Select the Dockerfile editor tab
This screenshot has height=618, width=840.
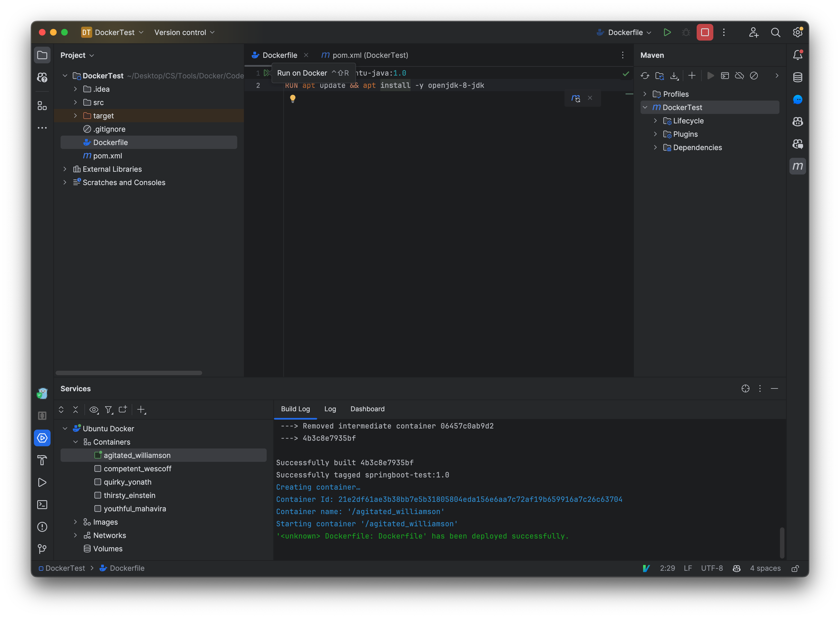click(279, 55)
